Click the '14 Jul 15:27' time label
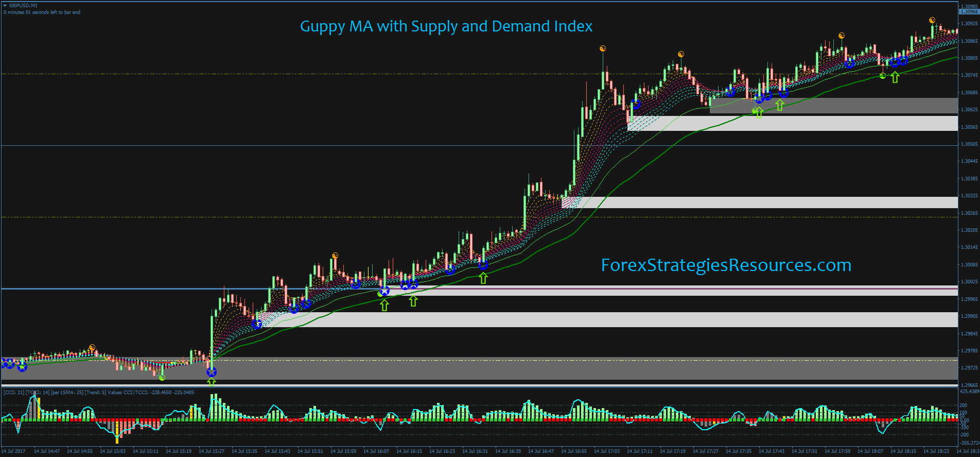This screenshot has width=980, height=457. (212, 451)
